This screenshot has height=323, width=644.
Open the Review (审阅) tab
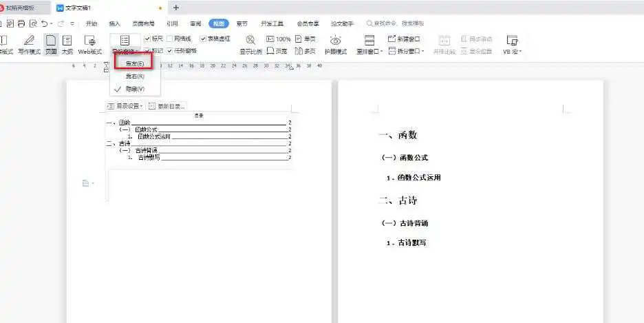[x=195, y=24]
